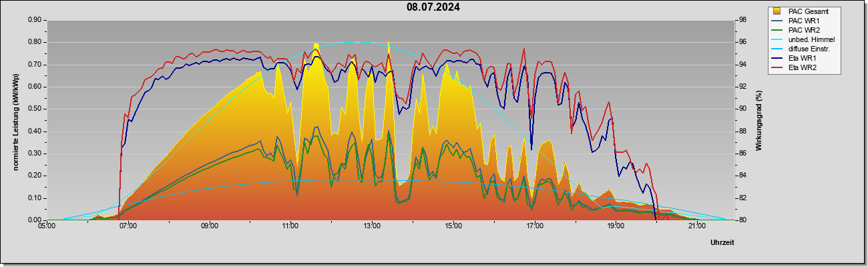Click the 0.90 left axis value

tap(34, 20)
